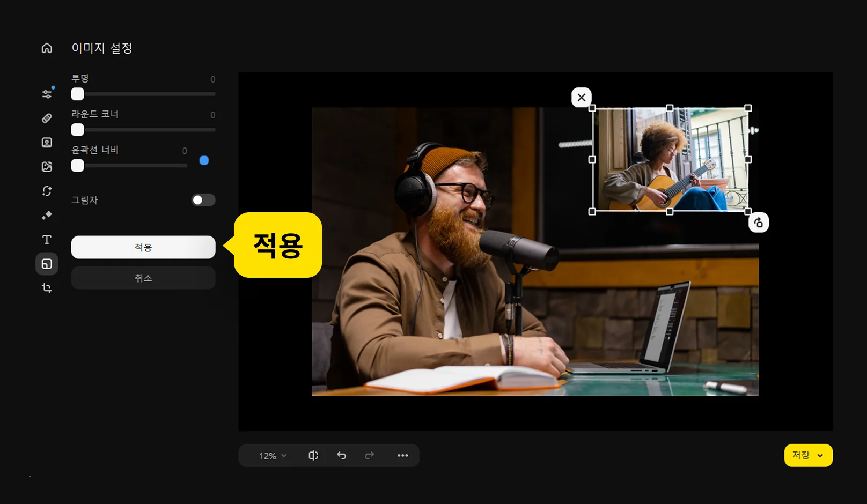Click the 라운드 코너 slider handle

coord(78,130)
